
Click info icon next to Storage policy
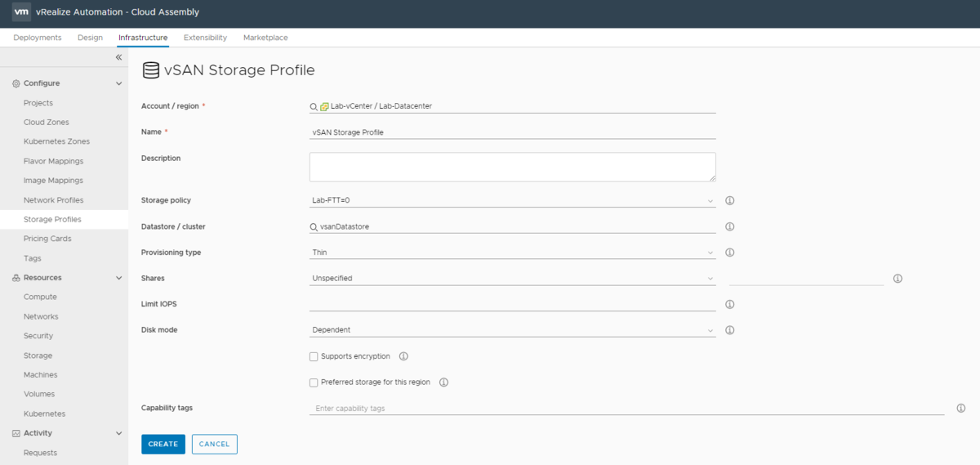click(x=730, y=200)
